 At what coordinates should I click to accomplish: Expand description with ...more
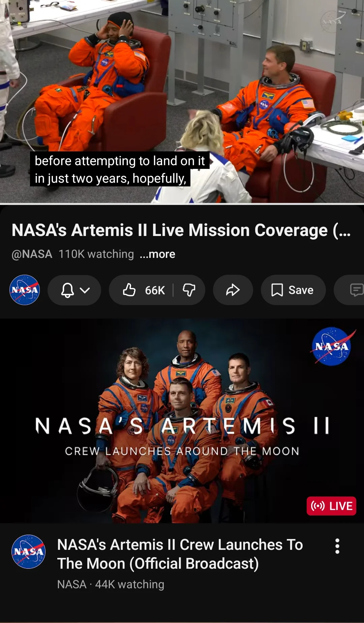pos(157,254)
